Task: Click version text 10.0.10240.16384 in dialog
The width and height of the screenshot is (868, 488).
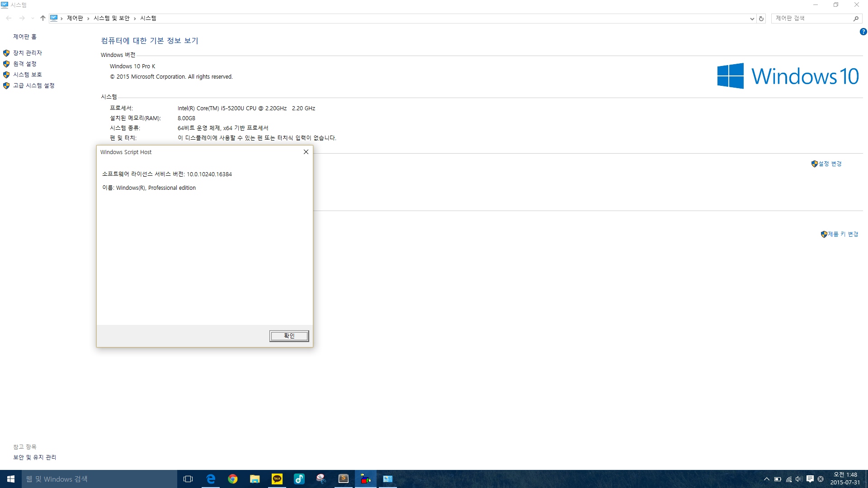Action: click(209, 174)
